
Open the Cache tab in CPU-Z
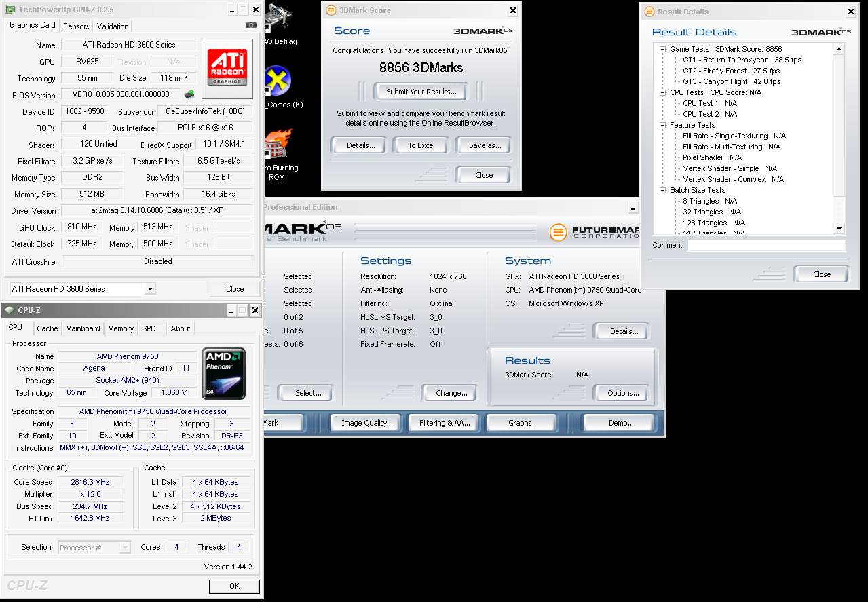pyautogui.click(x=48, y=328)
